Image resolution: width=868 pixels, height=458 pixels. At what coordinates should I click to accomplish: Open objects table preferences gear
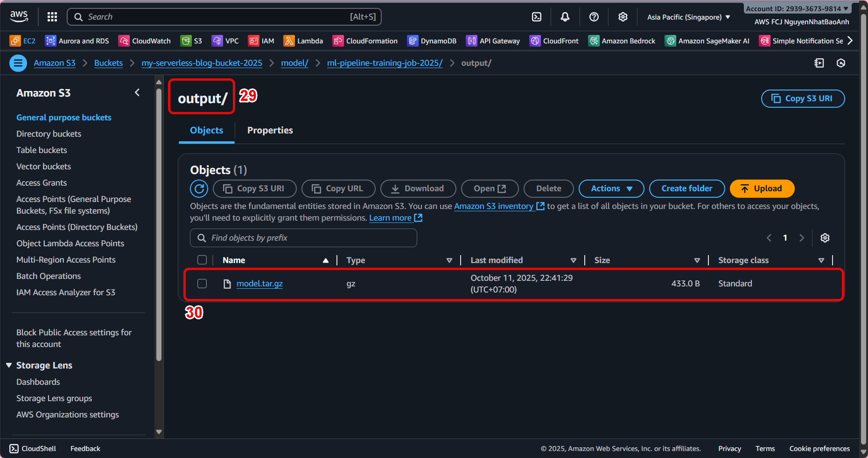click(x=825, y=238)
